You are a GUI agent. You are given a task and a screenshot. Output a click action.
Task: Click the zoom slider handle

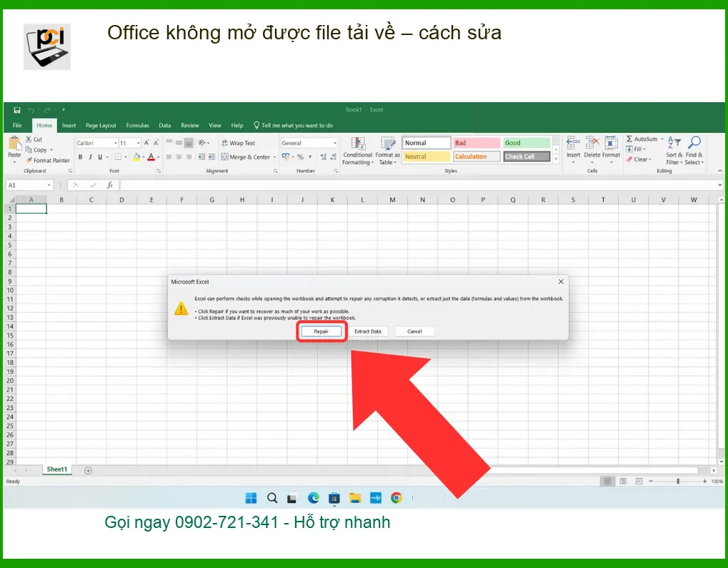click(678, 481)
